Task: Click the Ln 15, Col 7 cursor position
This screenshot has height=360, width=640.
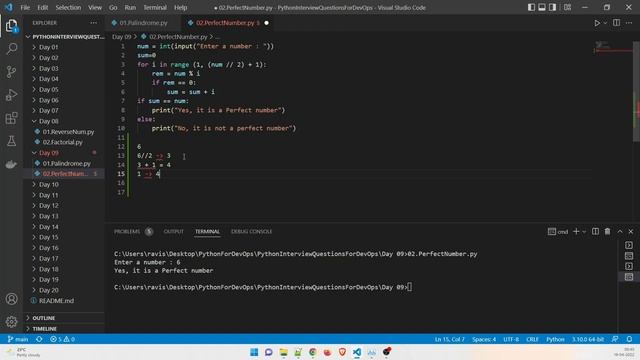Action: tap(449, 339)
